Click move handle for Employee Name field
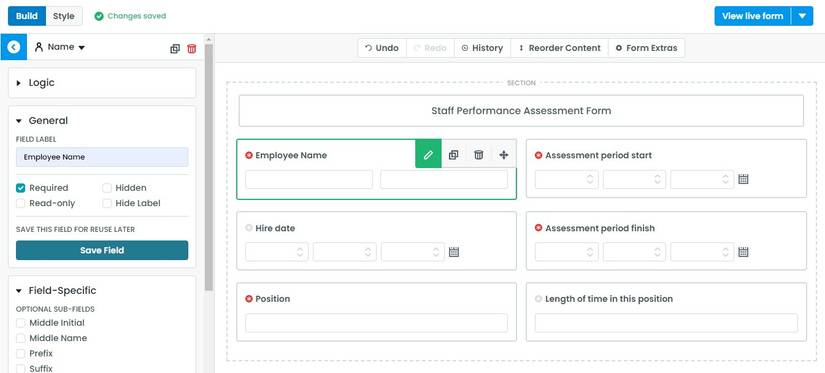This screenshot has height=373, width=825. tap(504, 155)
